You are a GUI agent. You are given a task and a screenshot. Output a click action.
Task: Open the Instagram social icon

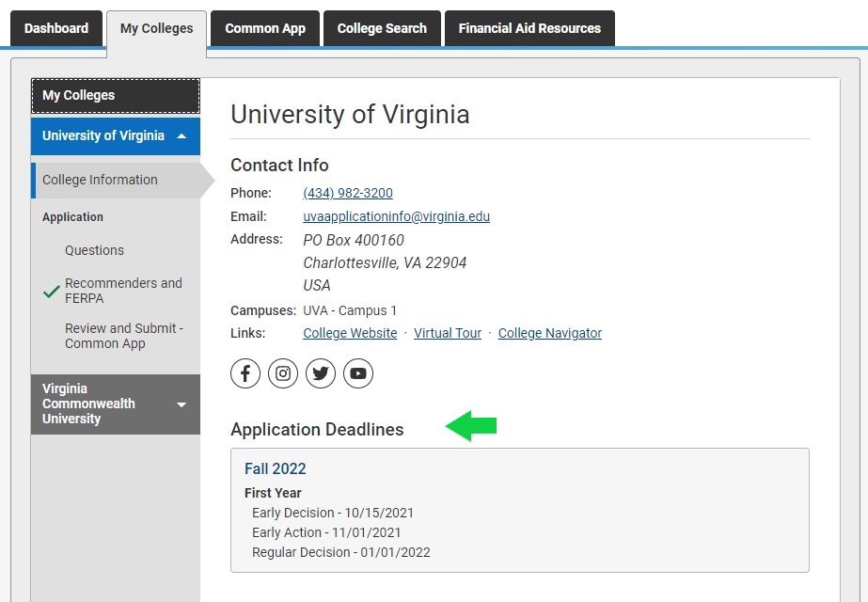pyautogui.click(x=283, y=373)
